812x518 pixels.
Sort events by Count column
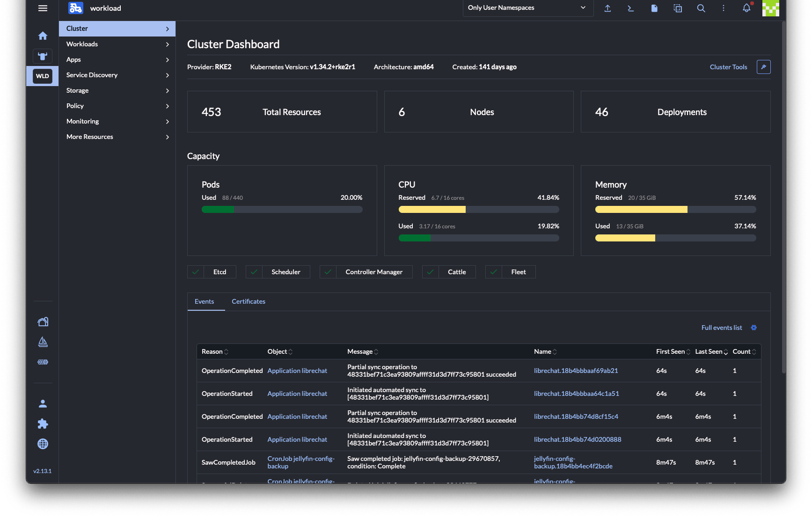point(744,351)
